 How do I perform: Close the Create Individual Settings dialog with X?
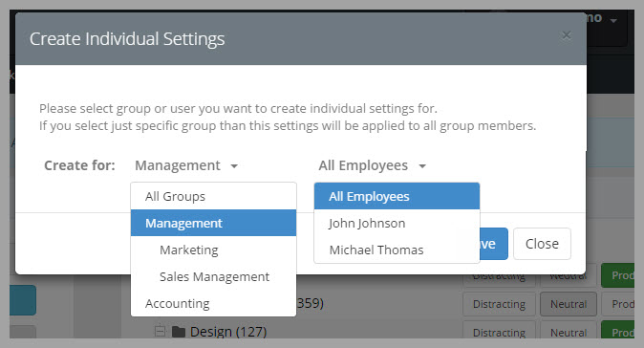click(567, 35)
